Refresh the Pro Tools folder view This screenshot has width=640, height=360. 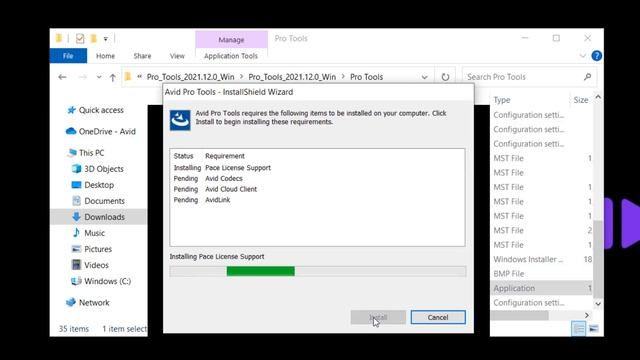click(x=445, y=77)
